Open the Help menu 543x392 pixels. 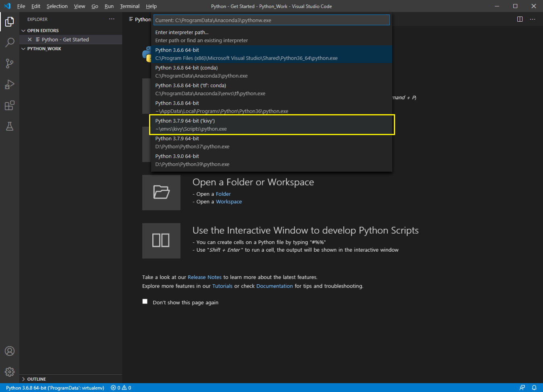pos(151,6)
